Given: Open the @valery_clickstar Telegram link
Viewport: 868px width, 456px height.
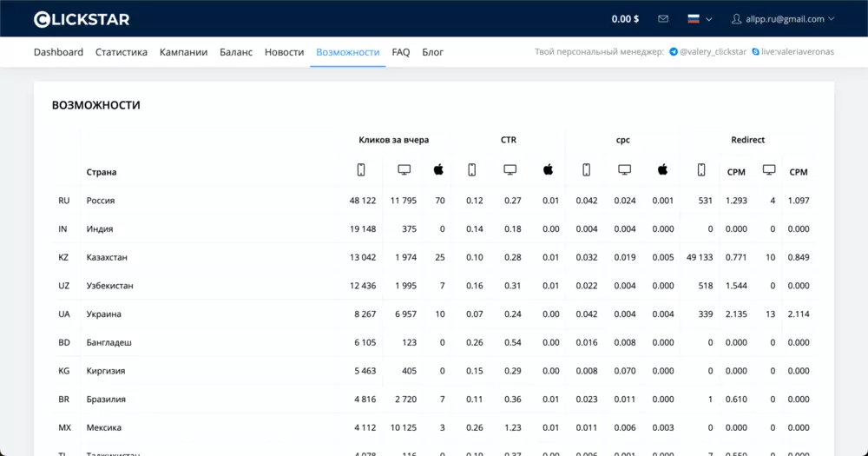Looking at the screenshot, I should [x=707, y=51].
